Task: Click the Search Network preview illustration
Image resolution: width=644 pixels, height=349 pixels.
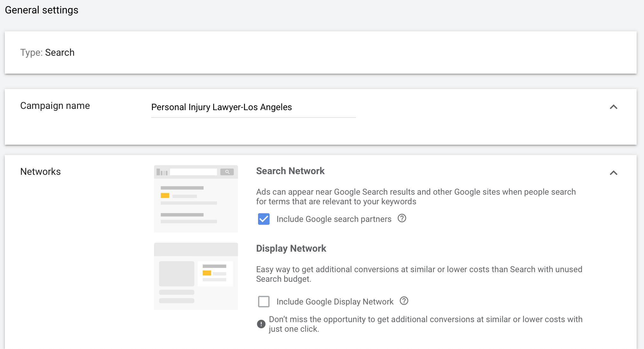Action: 196,199
